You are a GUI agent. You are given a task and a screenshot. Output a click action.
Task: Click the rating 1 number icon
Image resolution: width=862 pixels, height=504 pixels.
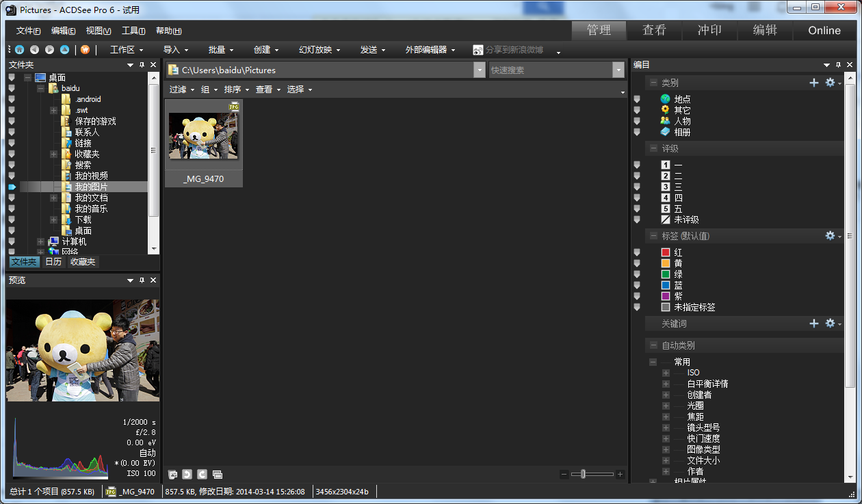[666, 165]
